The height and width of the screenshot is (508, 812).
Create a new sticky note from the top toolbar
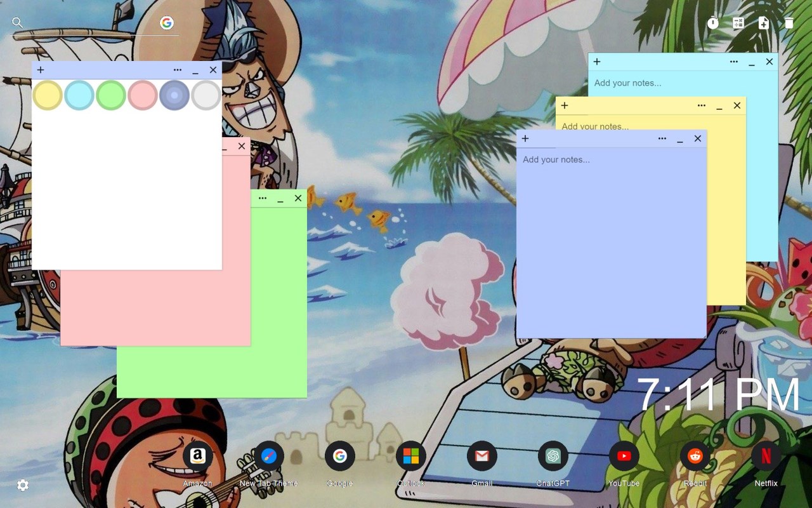tap(764, 23)
